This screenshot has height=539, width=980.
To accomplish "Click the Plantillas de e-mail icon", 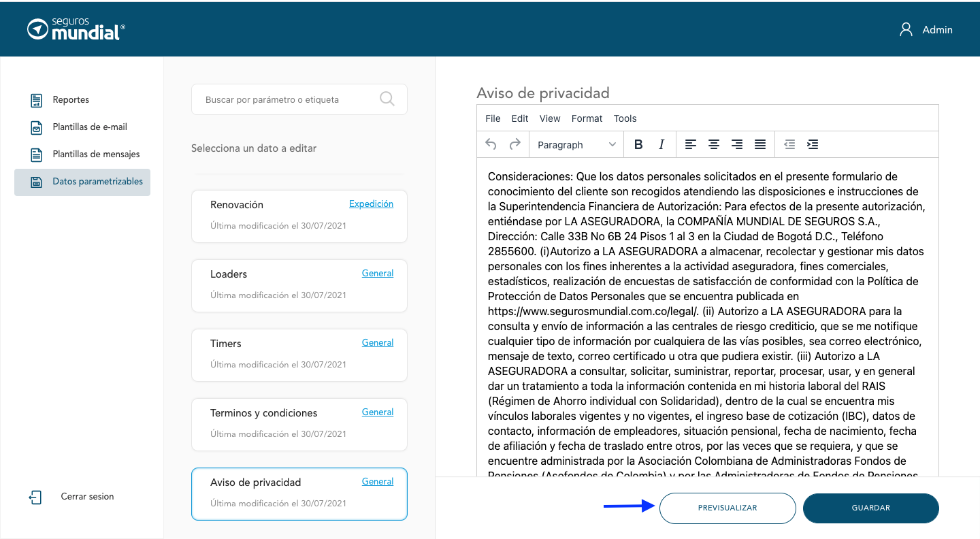I will 37,127.
